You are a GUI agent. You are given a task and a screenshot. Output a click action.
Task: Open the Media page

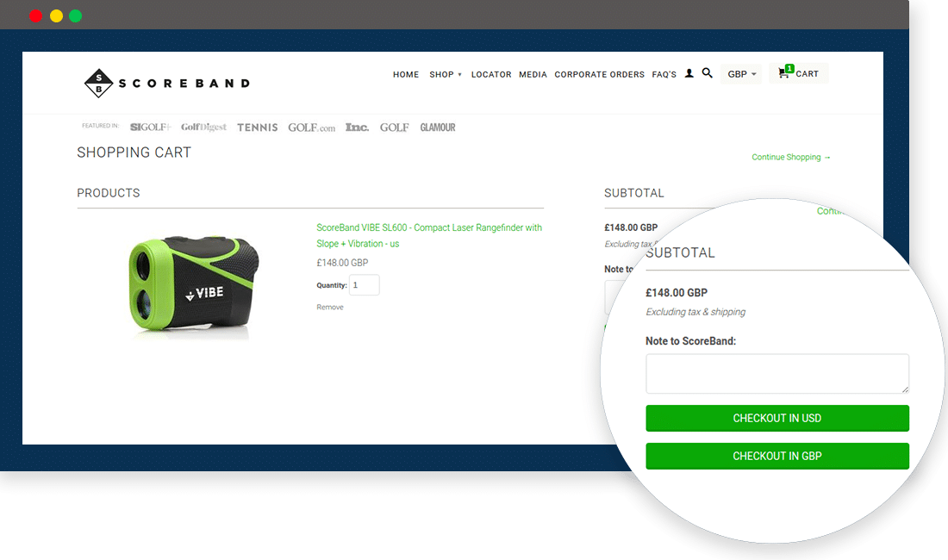pos(533,74)
